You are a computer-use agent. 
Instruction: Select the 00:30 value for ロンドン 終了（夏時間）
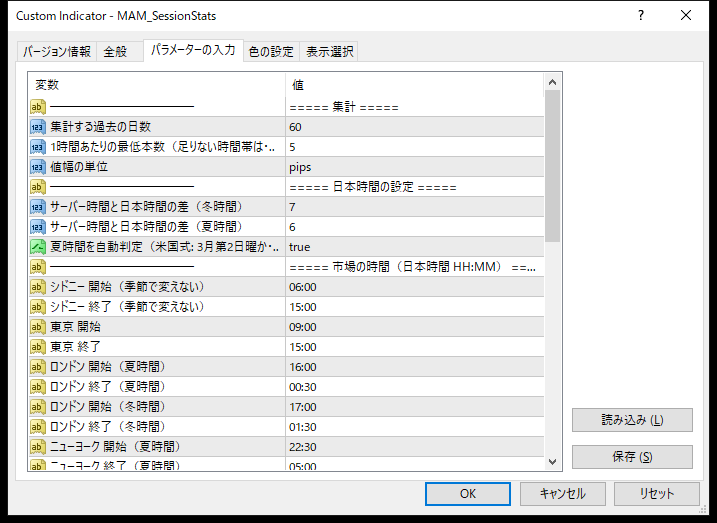415,387
